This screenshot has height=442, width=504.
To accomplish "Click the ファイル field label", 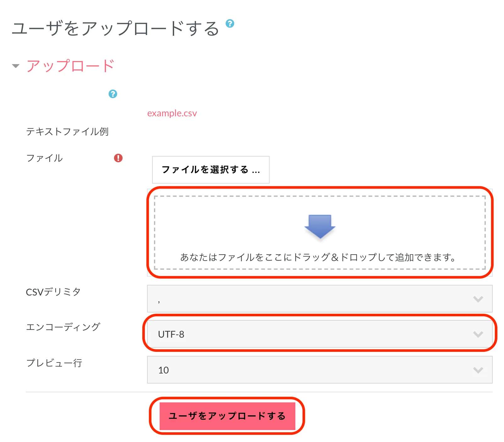I will coord(45,158).
